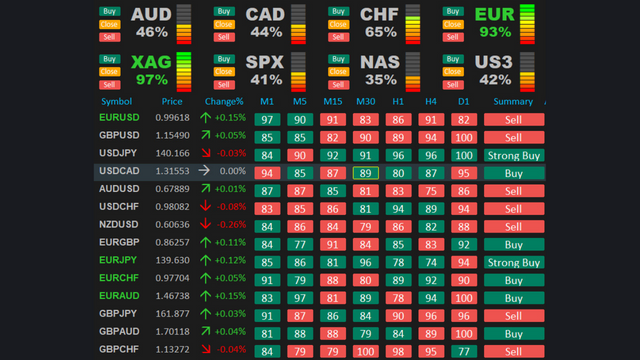Click the USDCAD flat arrow icon
The image size is (640, 360).
tap(204, 171)
